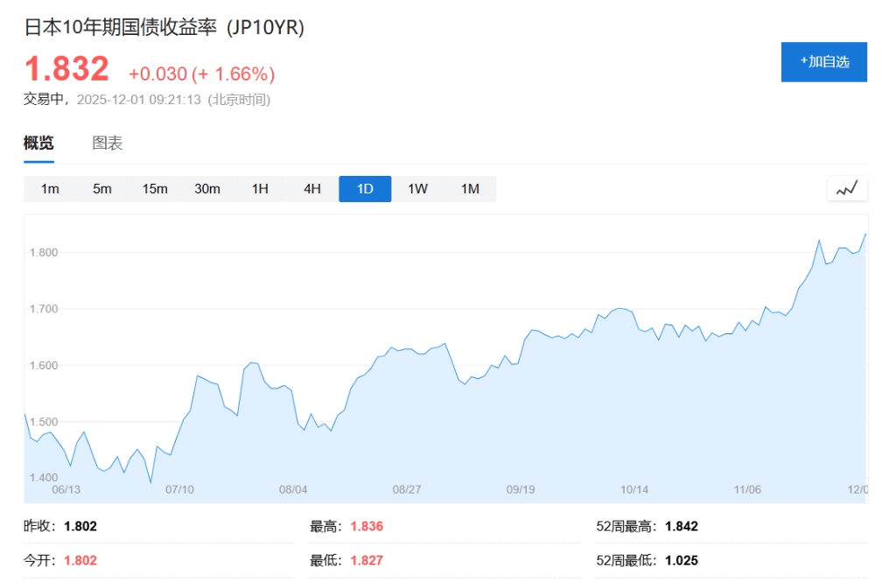The height and width of the screenshot is (588, 896).
Task: Select the 1m time interval
Action: click(50, 189)
